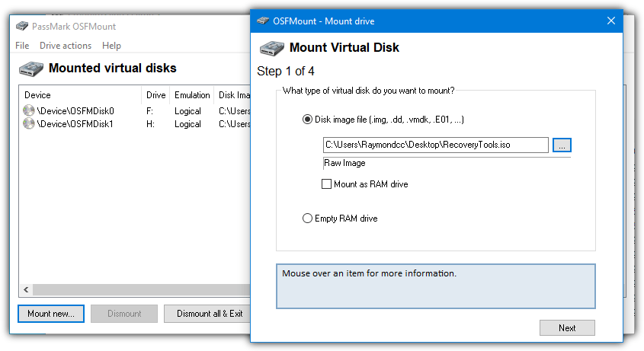This screenshot has height=351, width=644.
Task: Click the F: drive letter cell
Action: [x=149, y=111]
